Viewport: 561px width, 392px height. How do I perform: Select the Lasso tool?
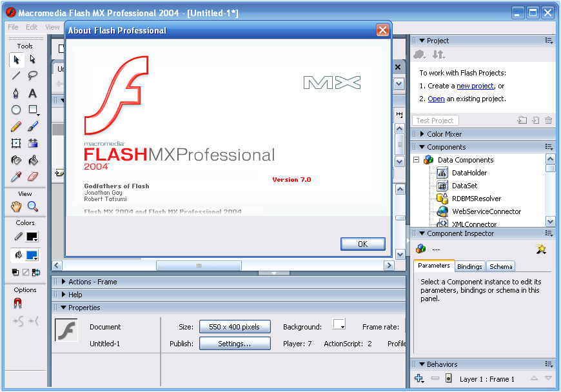pyautogui.click(x=33, y=76)
